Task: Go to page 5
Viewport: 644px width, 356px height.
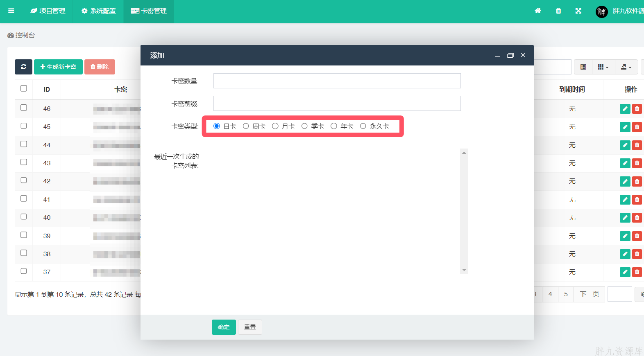Action: [566, 294]
